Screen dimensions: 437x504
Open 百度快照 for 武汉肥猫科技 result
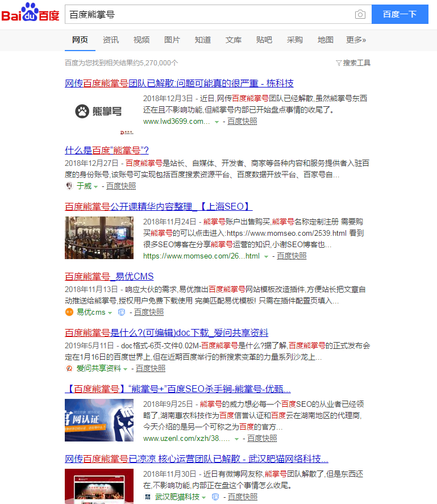243,497
